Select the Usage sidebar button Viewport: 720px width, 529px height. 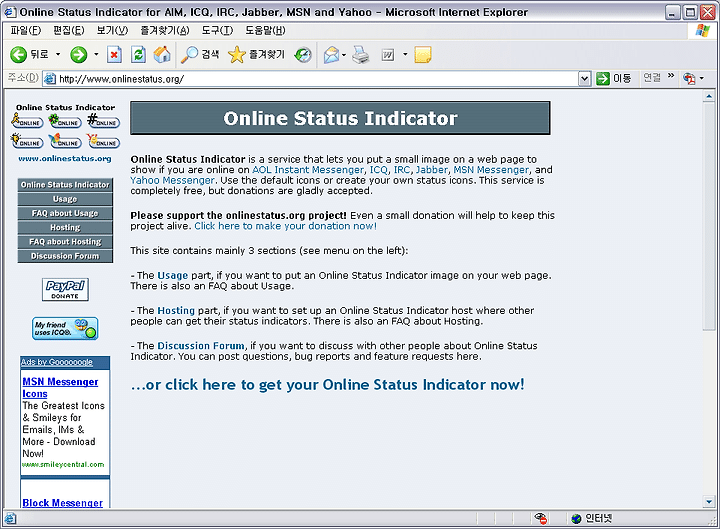65,199
